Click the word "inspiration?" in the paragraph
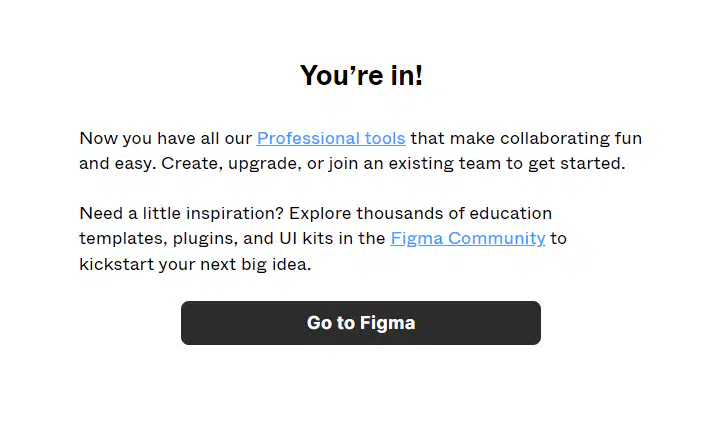 (x=235, y=214)
